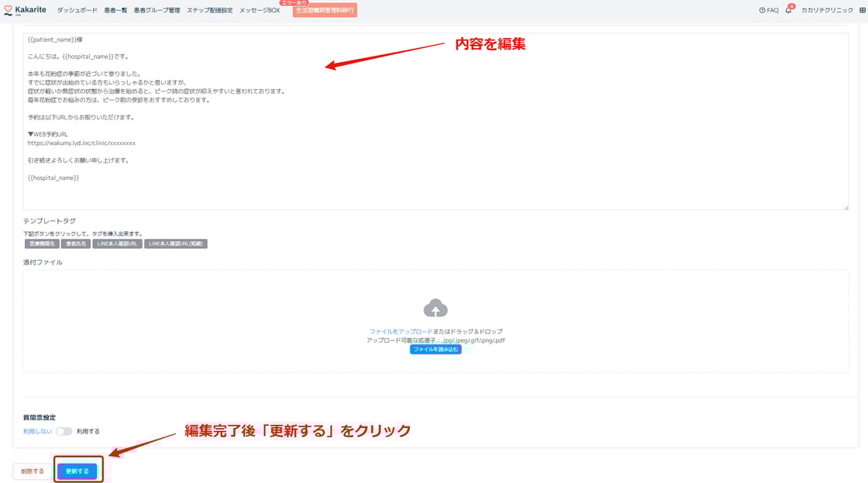Image resolution: width=868 pixels, height=483 pixels.
Task: Open the grid menu icon at top right
Action: tap(863, 11)
